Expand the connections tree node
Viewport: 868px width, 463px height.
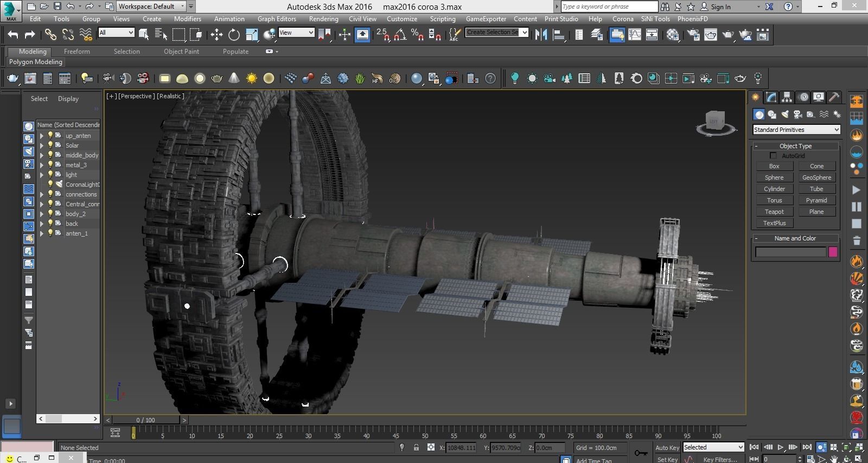click(x=41, y=194)
